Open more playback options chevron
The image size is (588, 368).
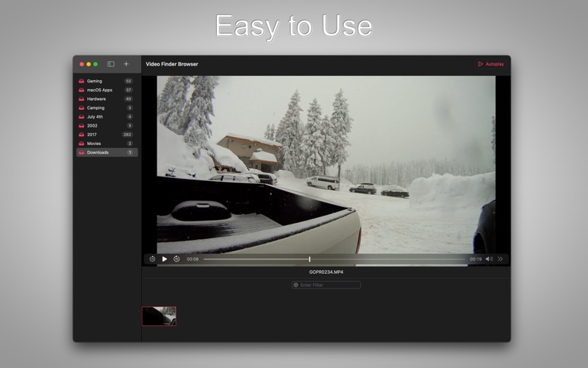pos(501,259)
